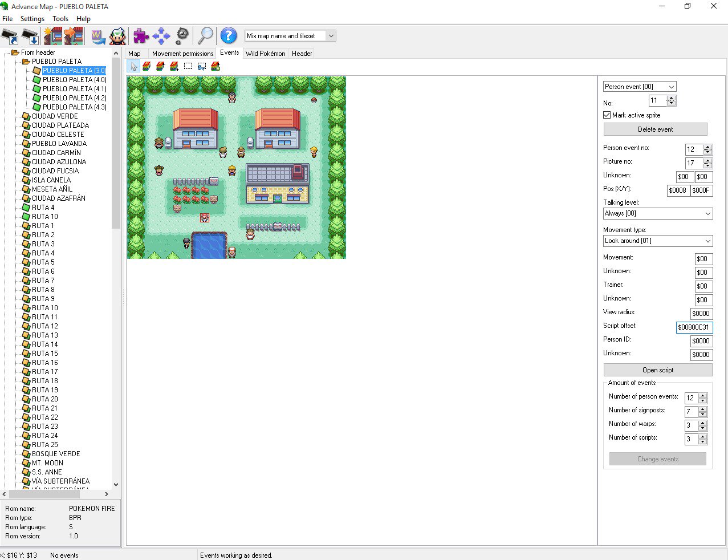Switch to the Movement permissions tab

(x=182, y=54)
